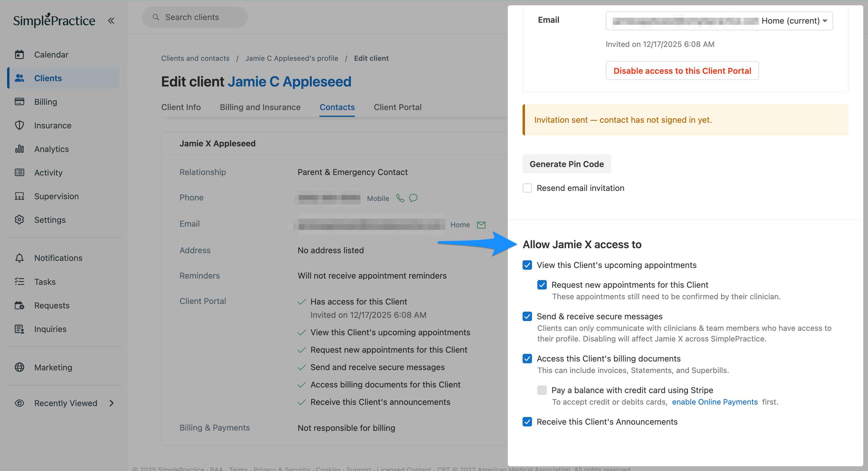Switch to the Client Portal tab
This screenshot has width=868, height=471.
coord(397,107)
